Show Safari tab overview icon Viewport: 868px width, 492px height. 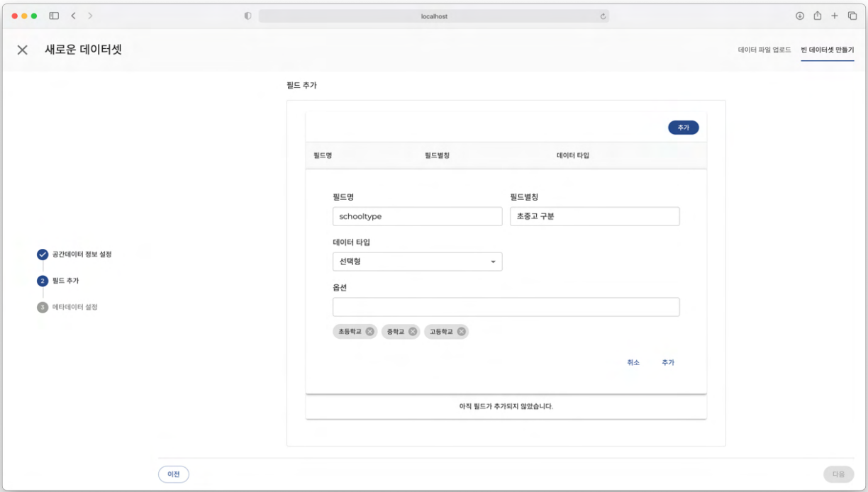pyautogui.click(x=852, y=16)
